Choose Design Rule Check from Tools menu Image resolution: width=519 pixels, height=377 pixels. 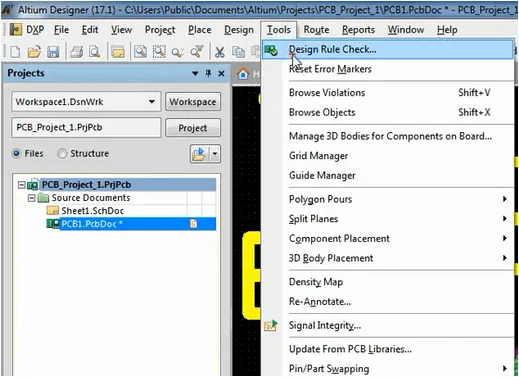pos(388,50)
